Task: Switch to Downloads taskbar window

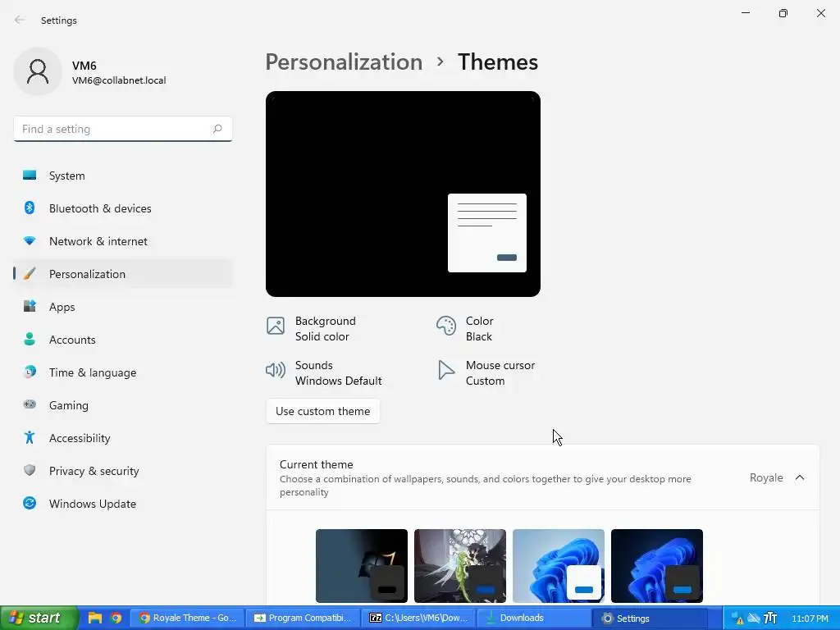Action: pyautogui.click(x=535, y=618)
